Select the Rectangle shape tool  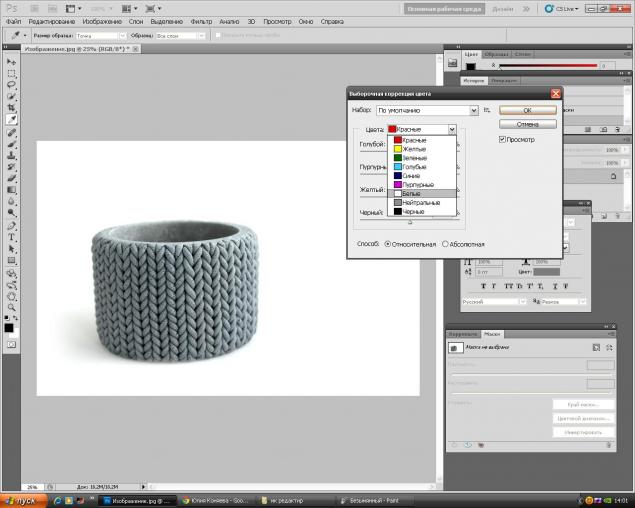11,260
